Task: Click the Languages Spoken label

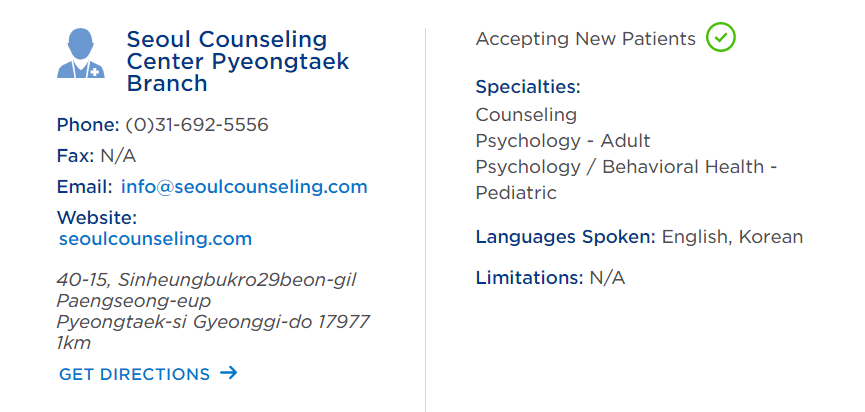Action: 565,237
